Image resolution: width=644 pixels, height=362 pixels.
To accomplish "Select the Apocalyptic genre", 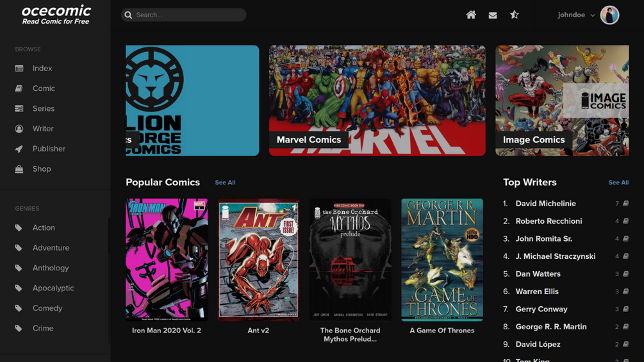I will 53,288.
